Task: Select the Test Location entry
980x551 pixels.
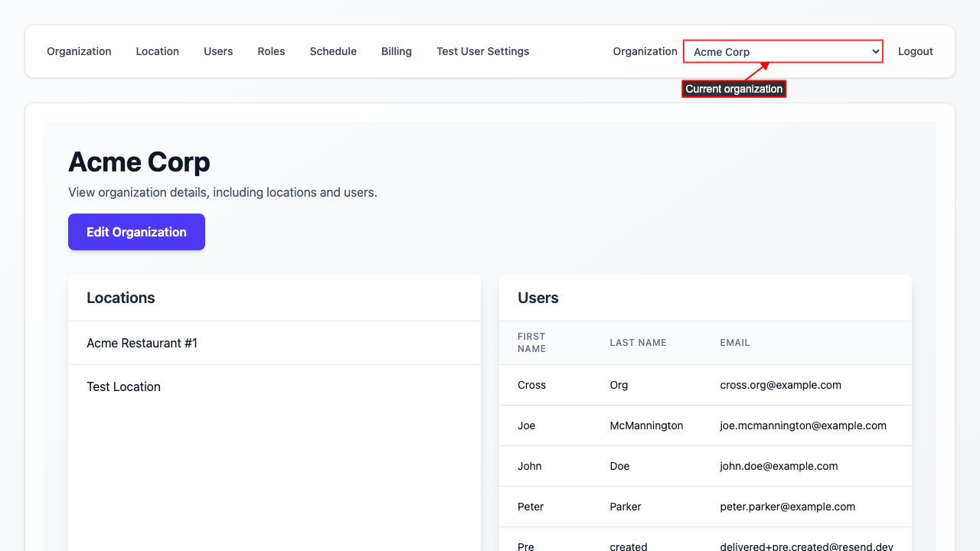Action: pyautogui.click(x=123, y=386)
